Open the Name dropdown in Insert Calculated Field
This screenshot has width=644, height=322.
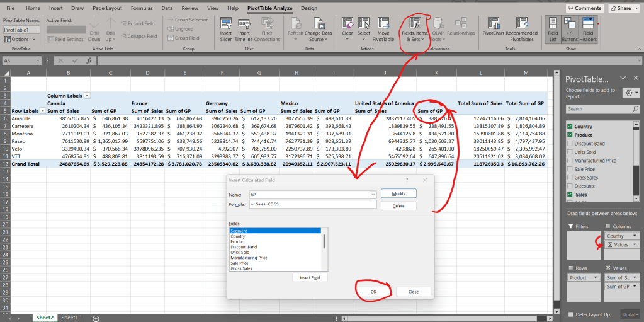[x=373, y=195]
